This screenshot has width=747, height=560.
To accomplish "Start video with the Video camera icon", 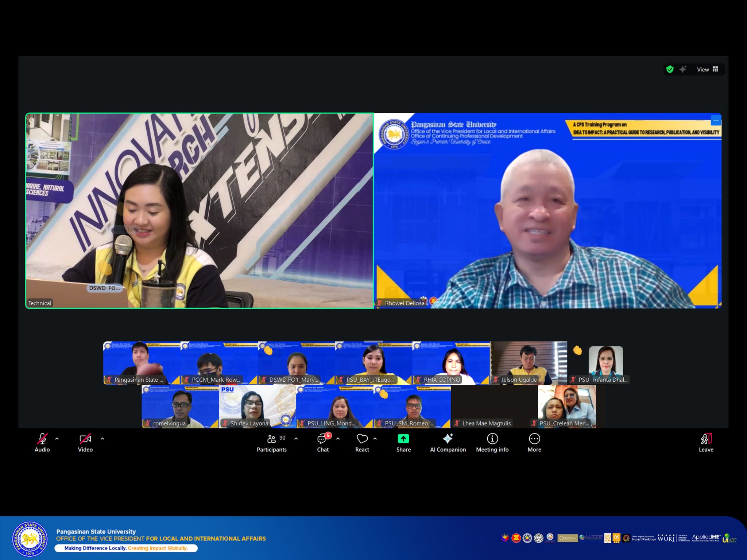I will pyautogui.click(x=85, y=439).
